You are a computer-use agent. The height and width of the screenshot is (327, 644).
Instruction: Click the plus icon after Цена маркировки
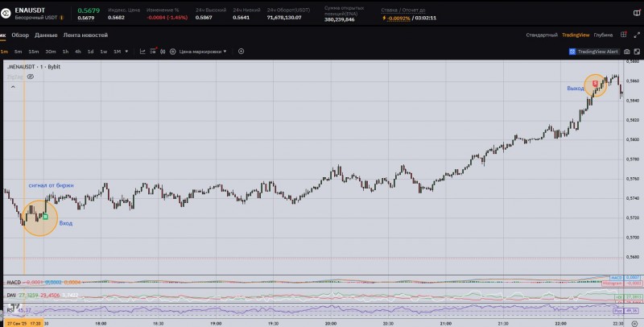[x=241, y=51]
